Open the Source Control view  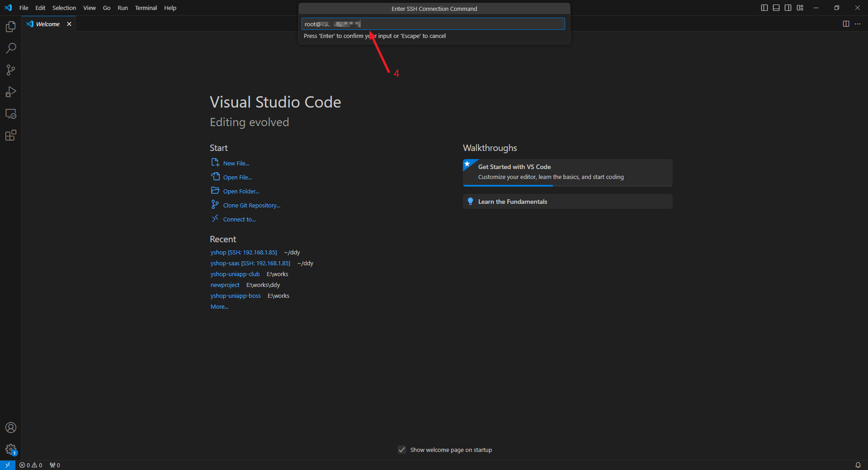pos(10,70)
